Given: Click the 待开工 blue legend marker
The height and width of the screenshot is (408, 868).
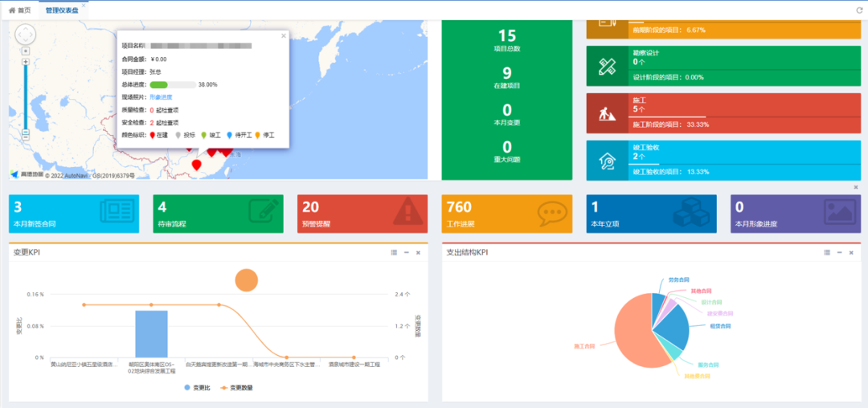Looking at the screenshot, I should coord(229,135).
